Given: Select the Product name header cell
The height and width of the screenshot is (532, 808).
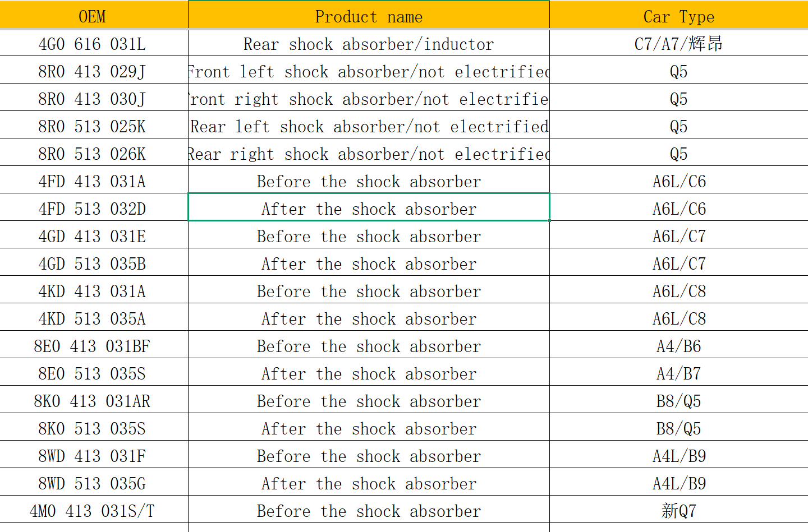Looking at the screenshot, I should point(369,16).
